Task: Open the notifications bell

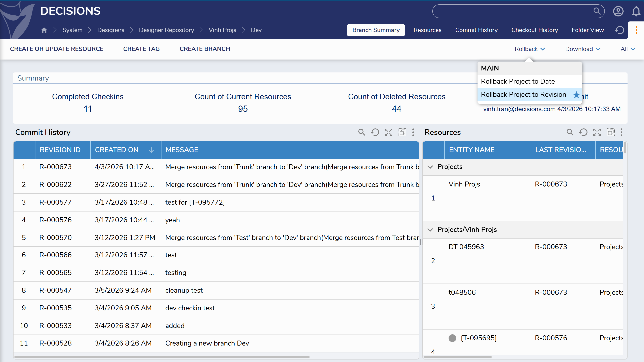Action: pyautogui.click(x=636, y=11)
